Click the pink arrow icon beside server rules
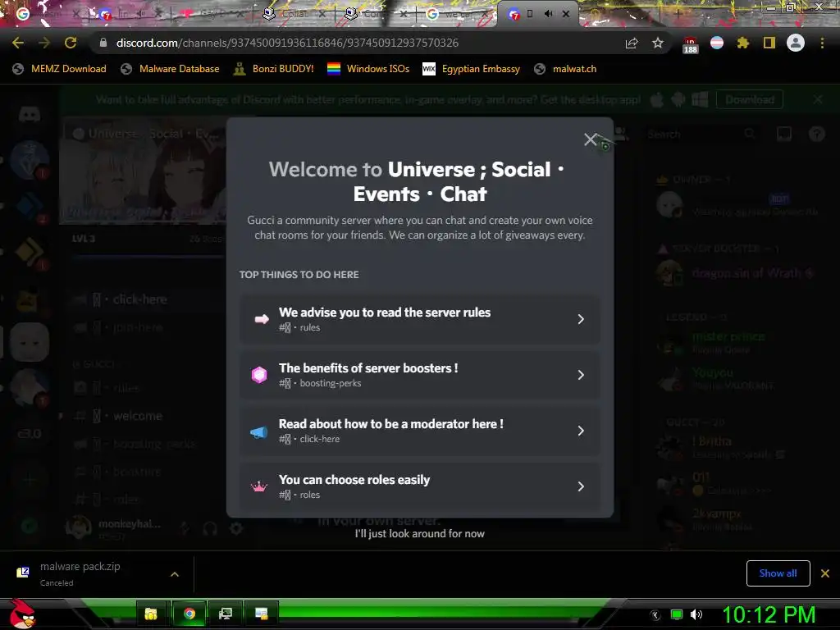This screenshot has height=630, width=840. pyautogui.click(x=261, y=319)
